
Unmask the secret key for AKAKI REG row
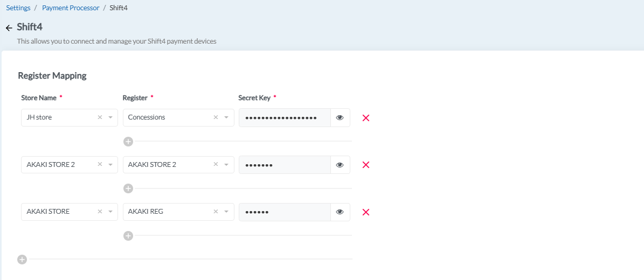point(340,212)
